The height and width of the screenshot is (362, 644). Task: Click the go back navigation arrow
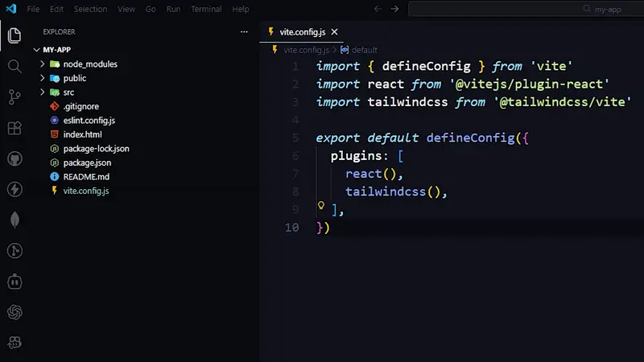click(378, 9)
